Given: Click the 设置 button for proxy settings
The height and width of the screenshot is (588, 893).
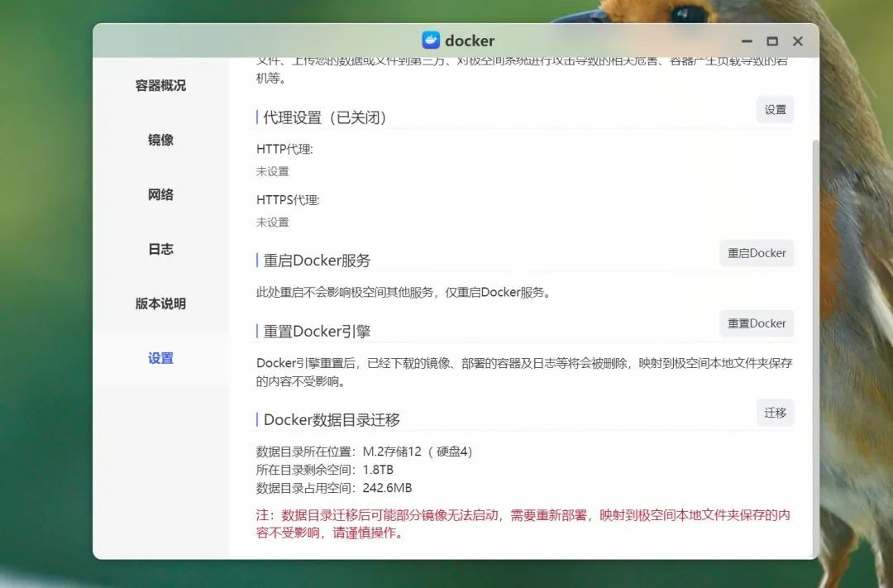Looking at the screenshot, I should click(775, 109).
